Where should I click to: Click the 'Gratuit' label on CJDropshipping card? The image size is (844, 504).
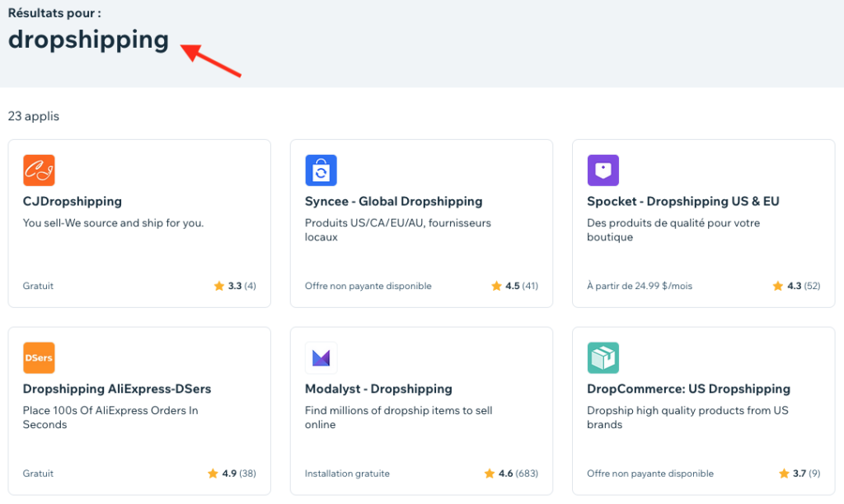coord(38,286)
